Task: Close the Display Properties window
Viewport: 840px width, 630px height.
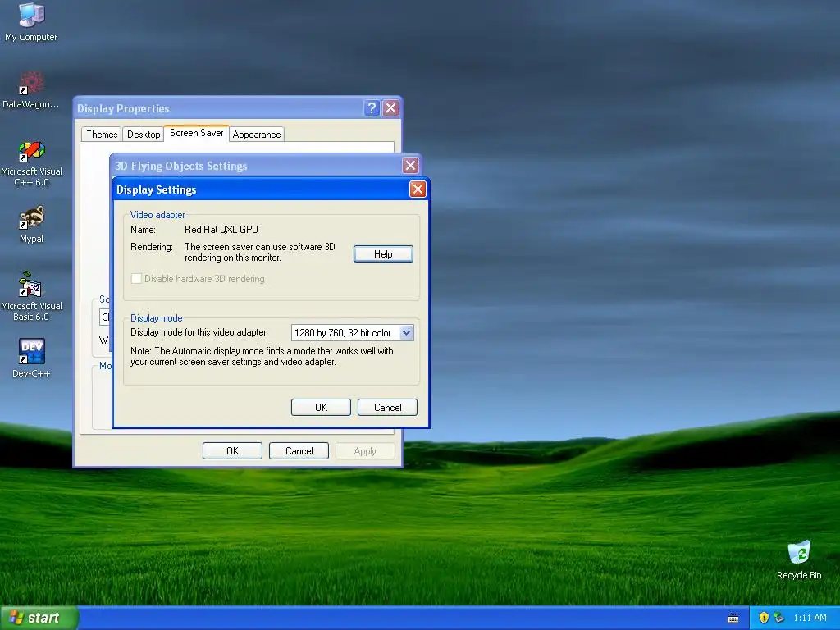Action: coord(391,108)
